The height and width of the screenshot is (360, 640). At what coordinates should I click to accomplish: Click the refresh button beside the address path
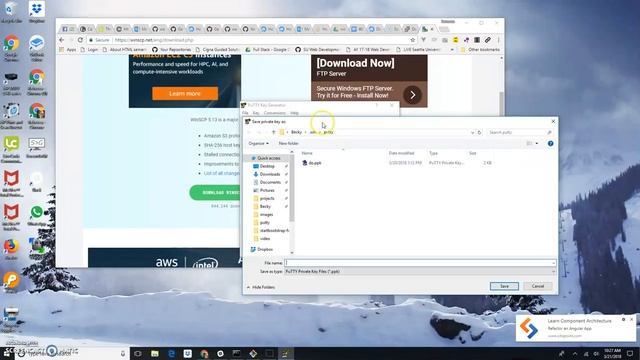[480, 132]
